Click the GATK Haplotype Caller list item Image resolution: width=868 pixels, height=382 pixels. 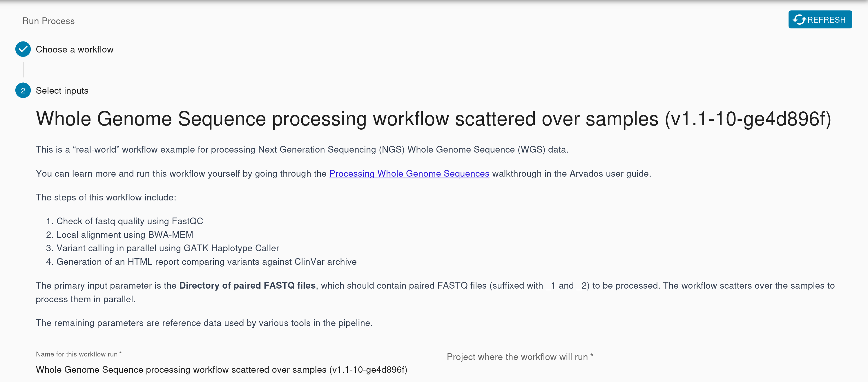pos(167,248)
